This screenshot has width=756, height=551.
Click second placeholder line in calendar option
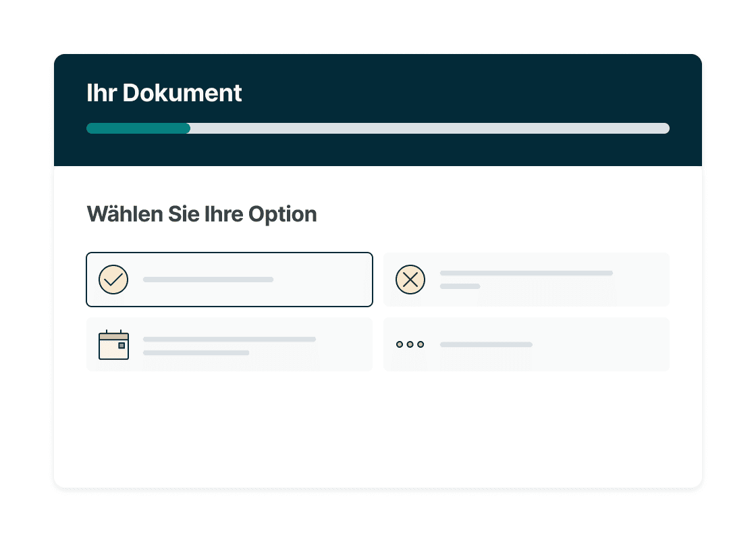pos(196,352)
